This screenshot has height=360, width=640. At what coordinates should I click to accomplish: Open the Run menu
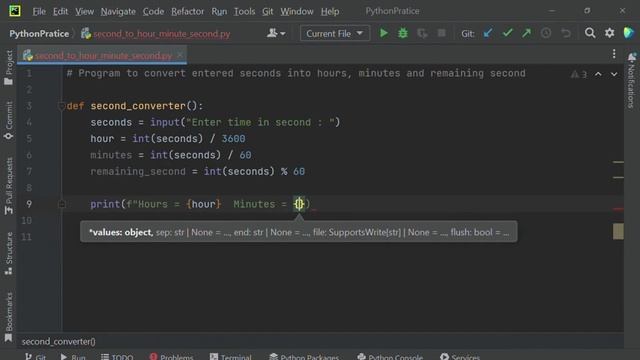click(219, 11)
